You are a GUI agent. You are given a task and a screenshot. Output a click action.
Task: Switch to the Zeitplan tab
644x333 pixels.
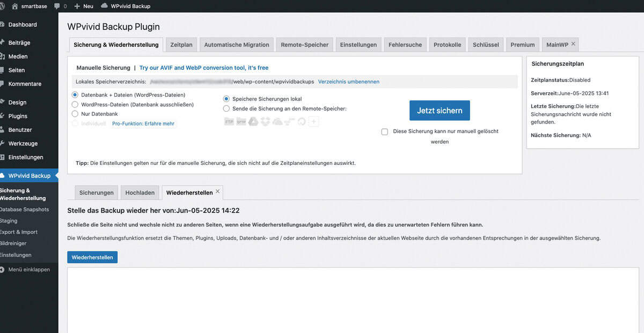click(x=181, y=45)
